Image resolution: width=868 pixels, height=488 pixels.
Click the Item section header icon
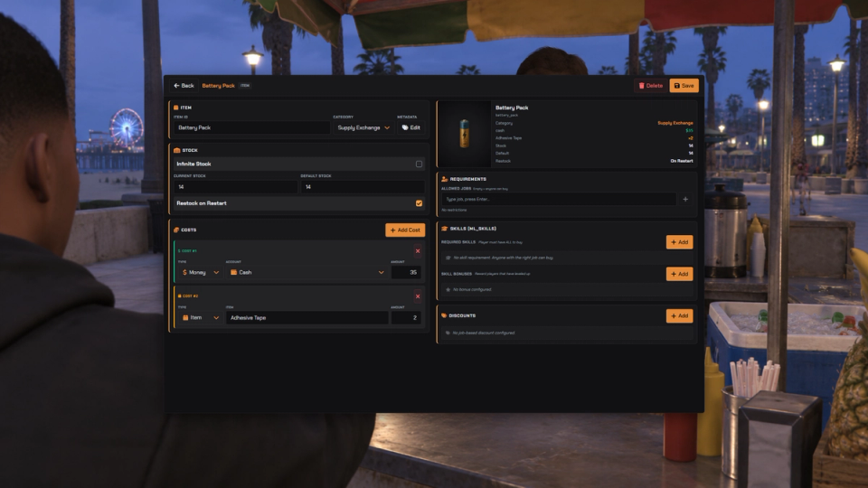pyautogui.click(x=176, y=108)
